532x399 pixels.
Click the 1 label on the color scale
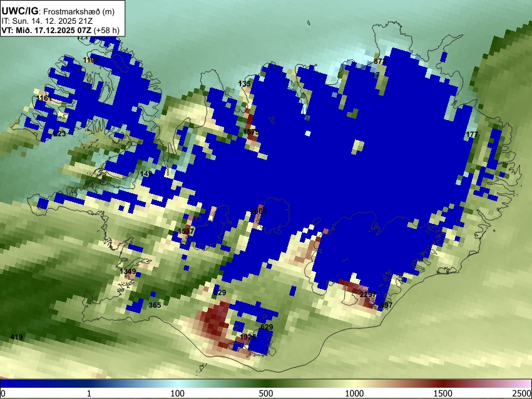coord(90,393)
